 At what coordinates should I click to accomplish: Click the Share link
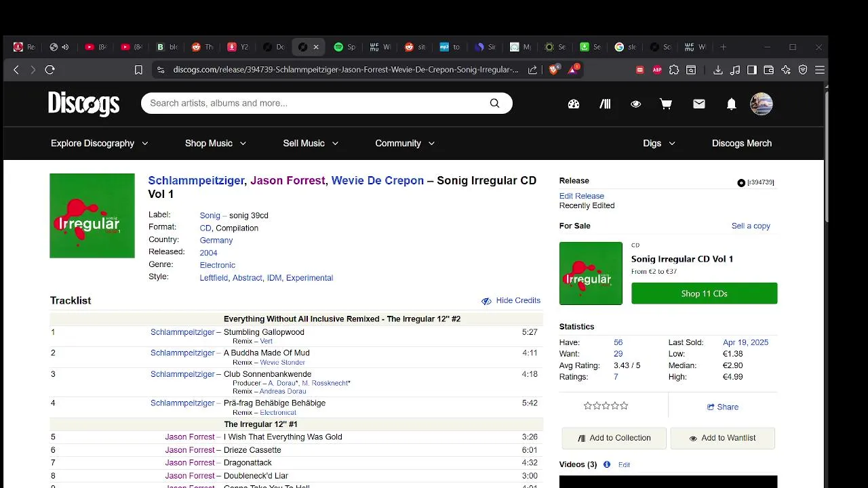click(x=723, y=407)
